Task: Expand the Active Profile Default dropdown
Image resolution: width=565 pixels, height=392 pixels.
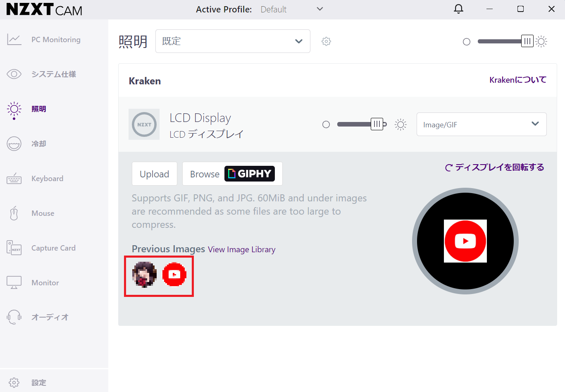Action: coord(292,9)
